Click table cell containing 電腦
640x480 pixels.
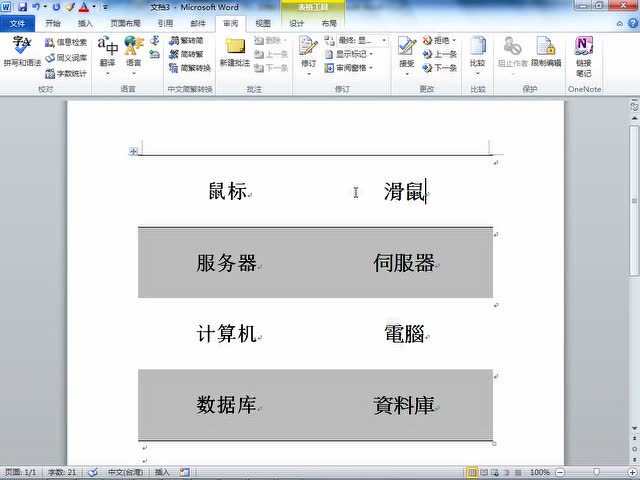point(404,334)
